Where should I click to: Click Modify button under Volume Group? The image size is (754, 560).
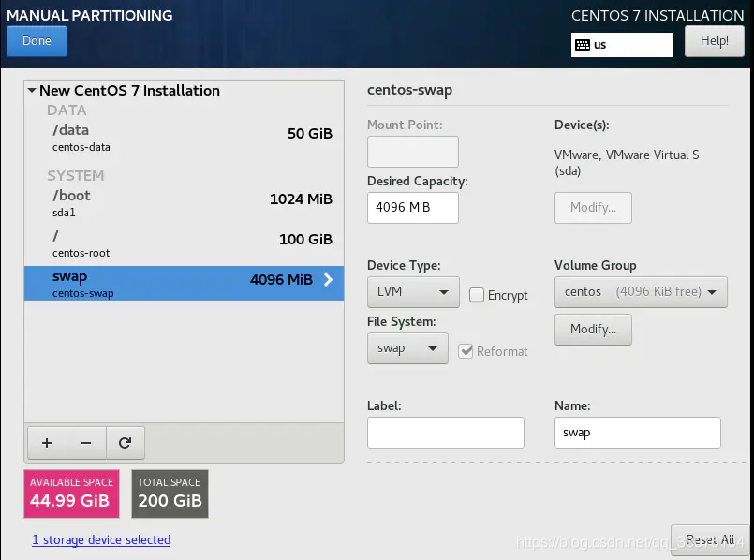point(593,330)
